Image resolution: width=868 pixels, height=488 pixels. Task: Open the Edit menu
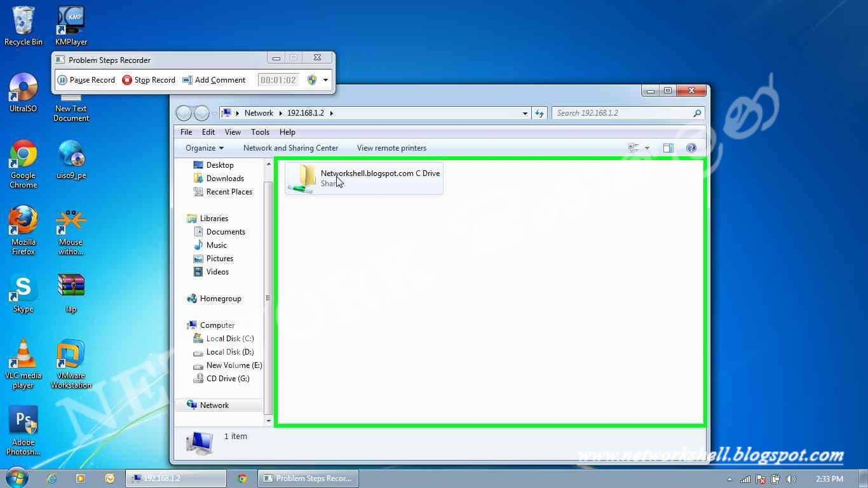(208, 132)
